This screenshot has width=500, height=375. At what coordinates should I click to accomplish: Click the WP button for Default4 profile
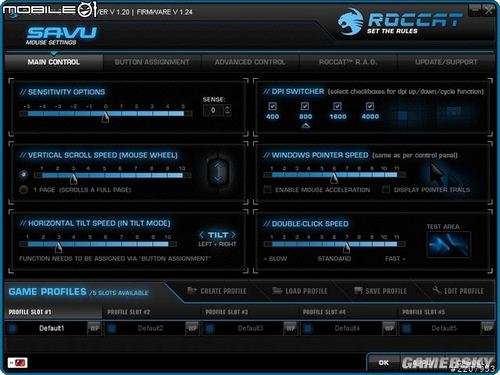point(388,328)
